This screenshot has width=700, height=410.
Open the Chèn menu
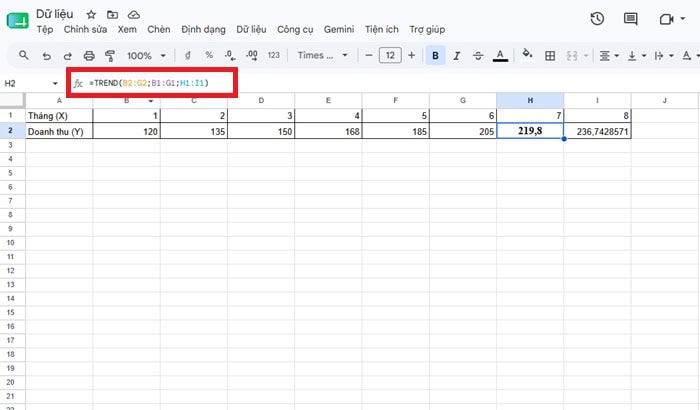click(158, 29)
